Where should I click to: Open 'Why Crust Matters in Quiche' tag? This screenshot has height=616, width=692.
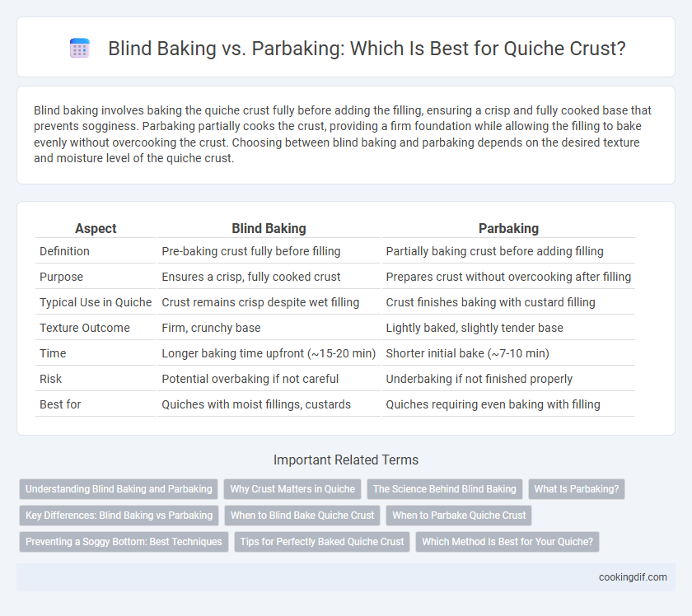[x=292, y=489]
